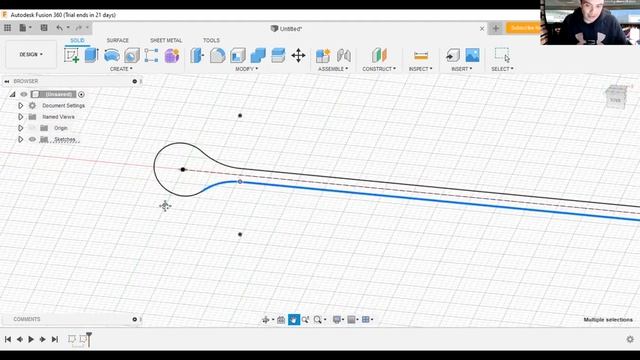Expand the Modify menu

[247, 69]
